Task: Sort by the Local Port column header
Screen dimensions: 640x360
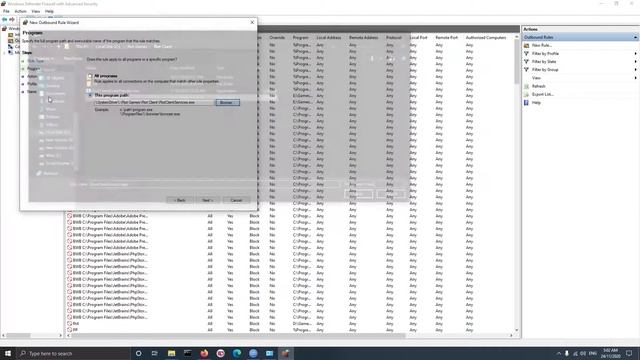Action: coord(418,38)
